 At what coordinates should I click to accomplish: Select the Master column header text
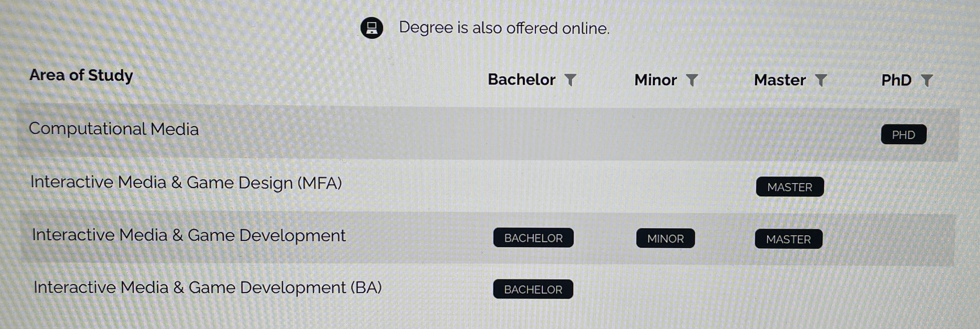780,80
